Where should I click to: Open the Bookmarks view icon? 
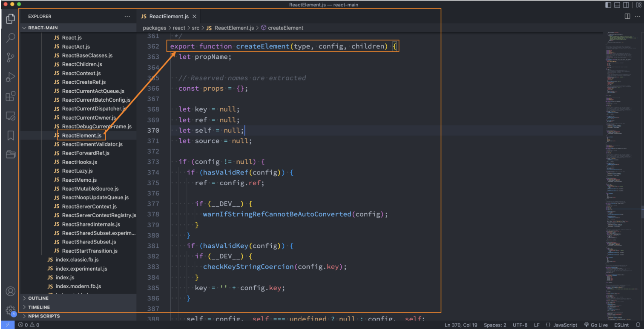pos(11,135)
